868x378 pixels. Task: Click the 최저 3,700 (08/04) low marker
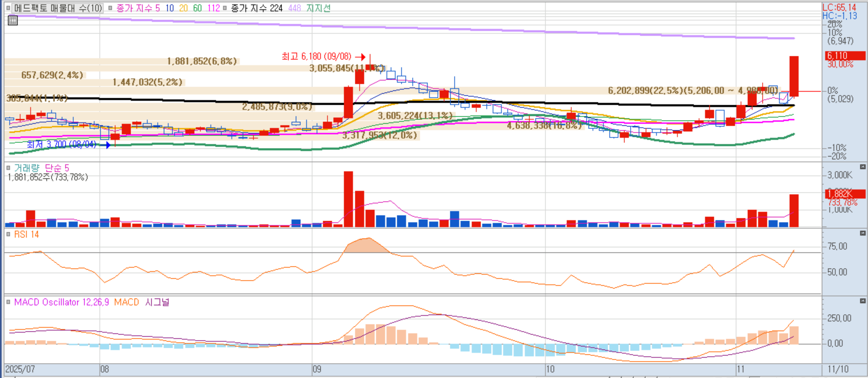(x=68, y=144)
